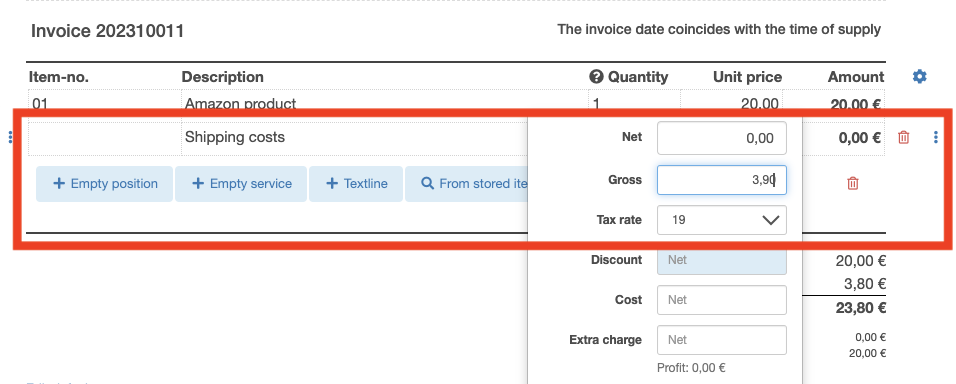
Task: Focus the Net price input field
Action: 722,138
